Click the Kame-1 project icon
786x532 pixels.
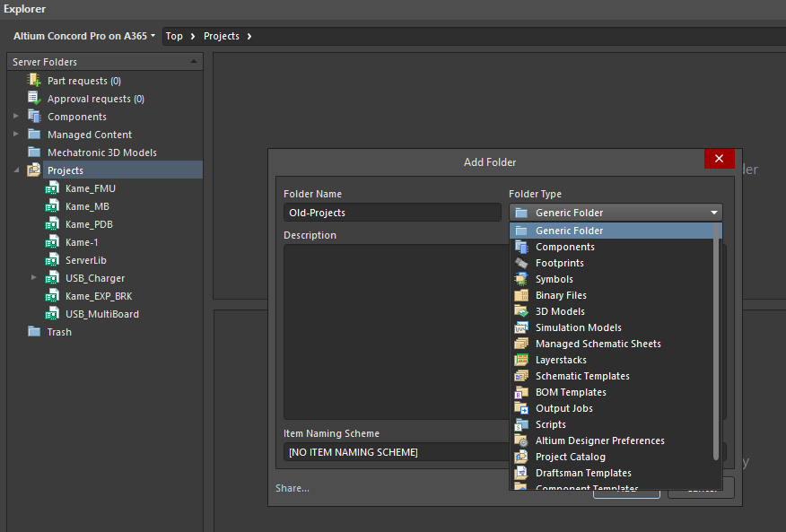click(x=52, y=242)
